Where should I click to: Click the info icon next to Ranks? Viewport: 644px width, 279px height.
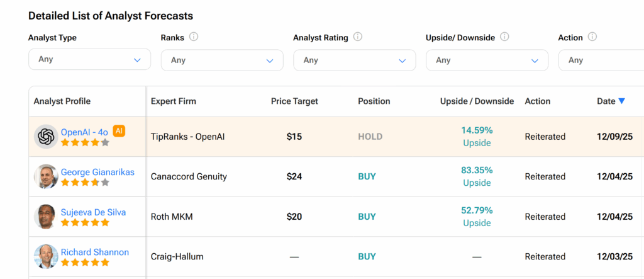click(194, 37)
